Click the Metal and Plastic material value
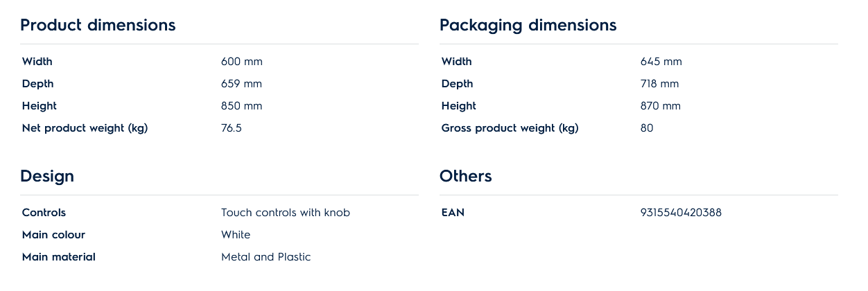Screen dimensions: 868x291 tap(266, 257)
